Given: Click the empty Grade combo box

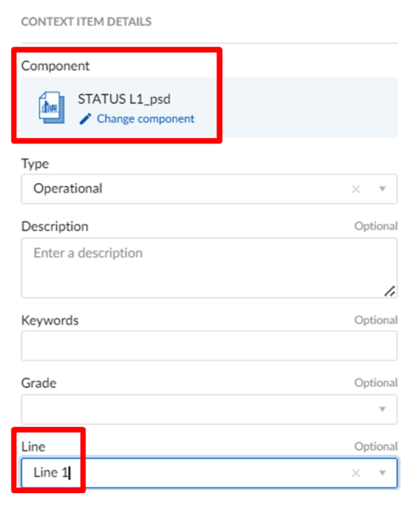Looking at the screenshot, I should [209, 410].
